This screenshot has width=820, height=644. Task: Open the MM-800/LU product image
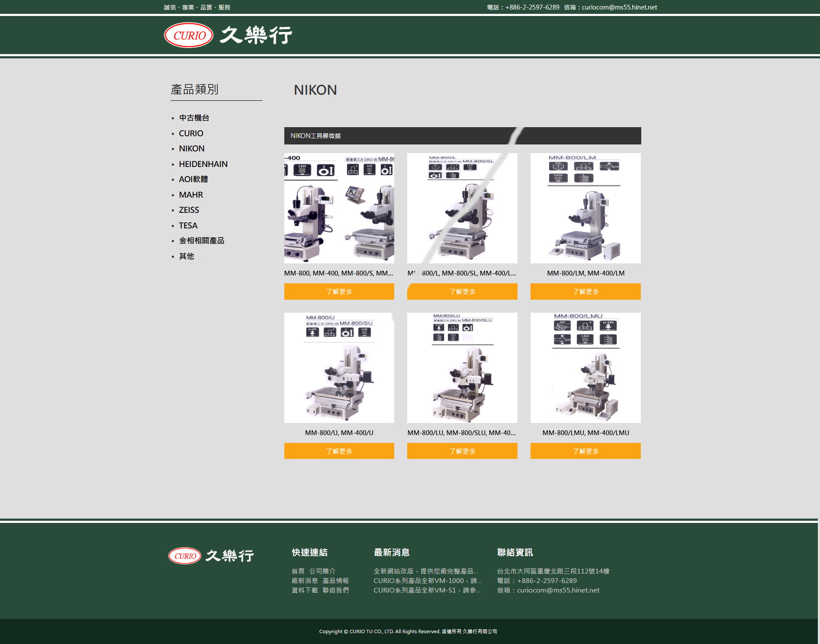pyautogui.click(x=462, y=368)
